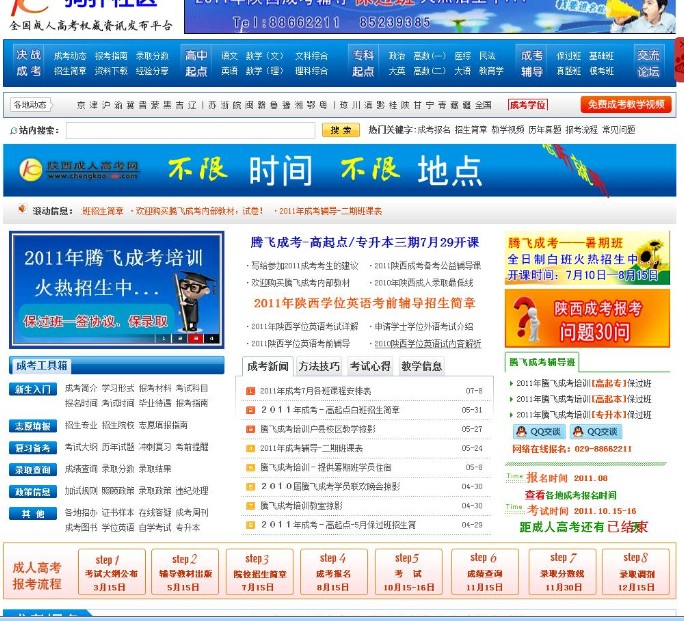Open the 成考辅导 navigation section
This screenshot has width=684, height=621.
(x=531, y=63)
